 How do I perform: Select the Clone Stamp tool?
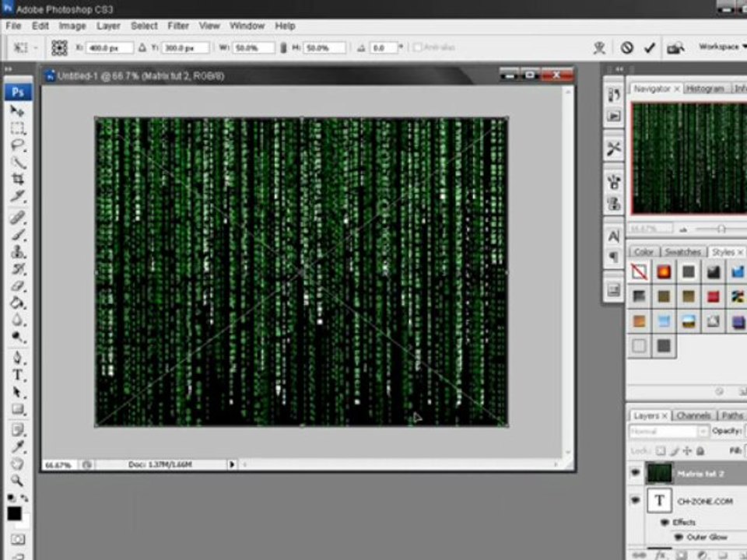click(x=18, y=252)
